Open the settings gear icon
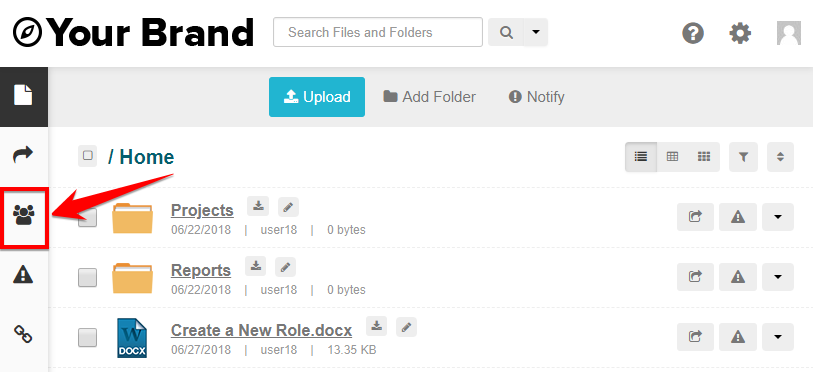The height and width of the screenshot is (372, 813). pos(740,34)
